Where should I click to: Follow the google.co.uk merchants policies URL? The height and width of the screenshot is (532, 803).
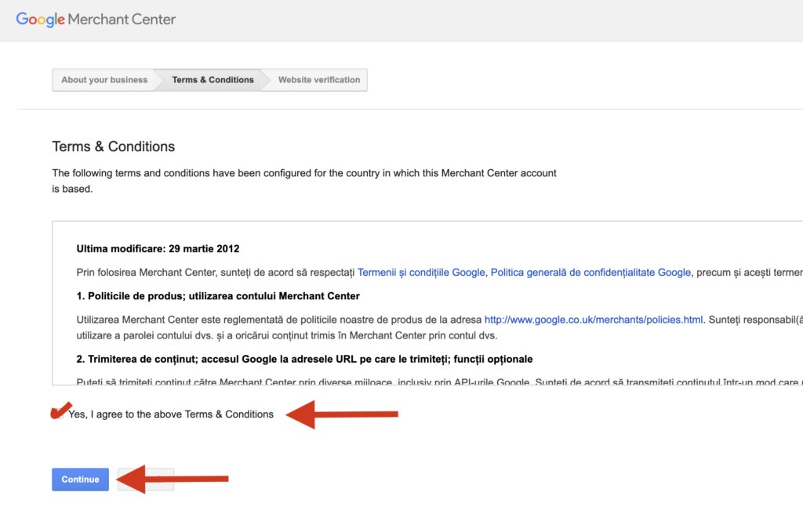pos(594,320)
